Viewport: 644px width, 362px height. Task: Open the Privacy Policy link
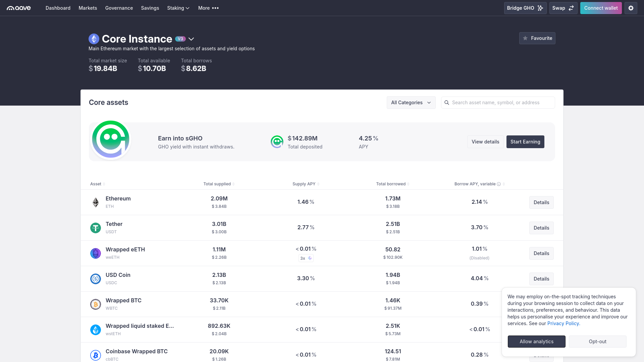tap(564, 323)
